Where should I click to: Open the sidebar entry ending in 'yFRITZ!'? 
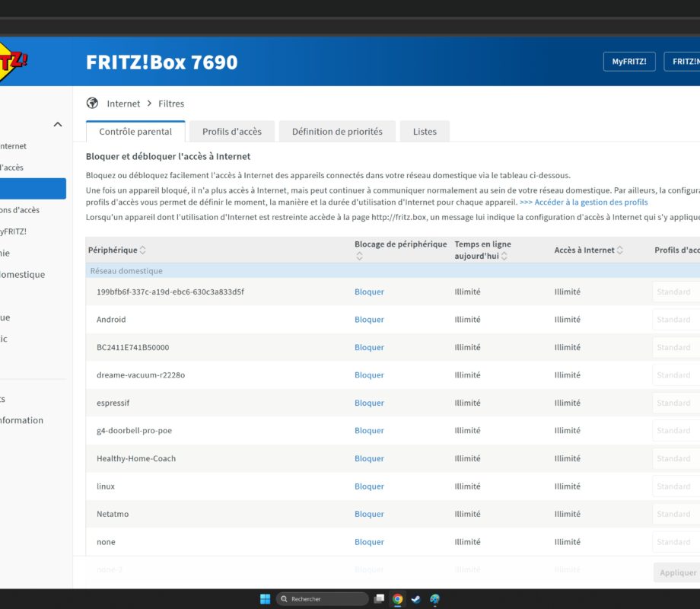14,231
